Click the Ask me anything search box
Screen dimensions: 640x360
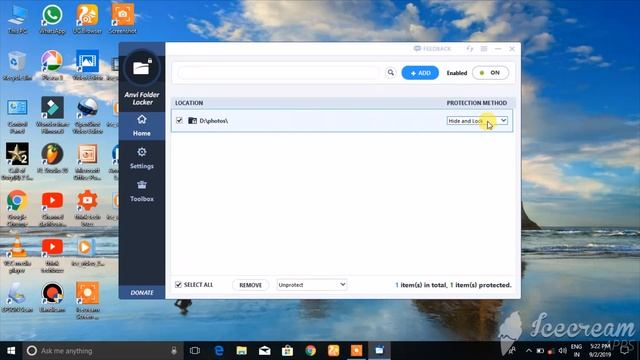[x=102, y=351]
